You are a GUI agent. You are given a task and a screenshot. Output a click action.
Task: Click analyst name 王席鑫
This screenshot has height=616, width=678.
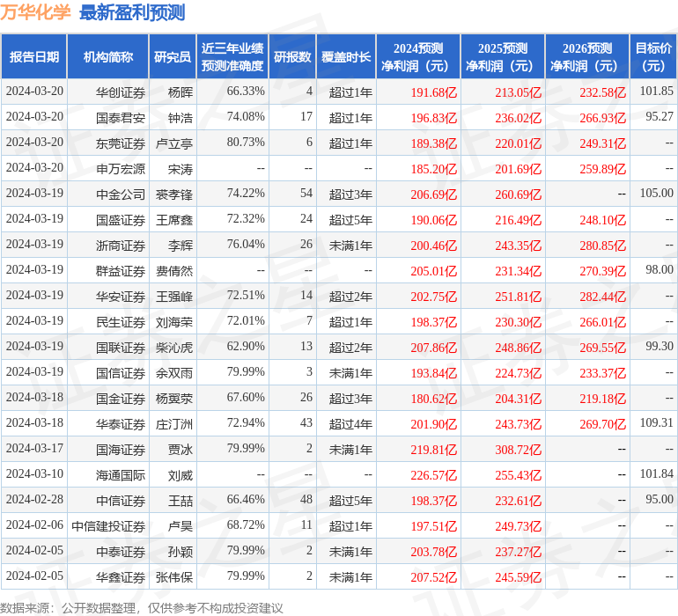(x=174, y=220)
